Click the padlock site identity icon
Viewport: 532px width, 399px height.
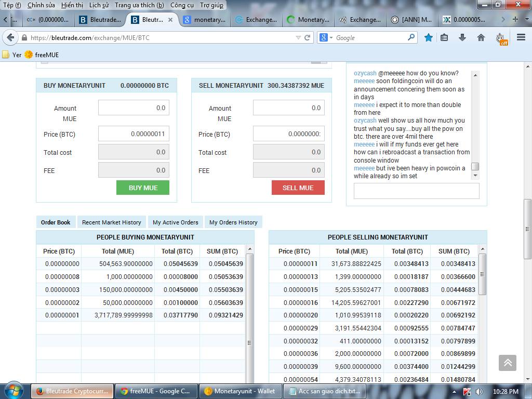coord(24,37)
